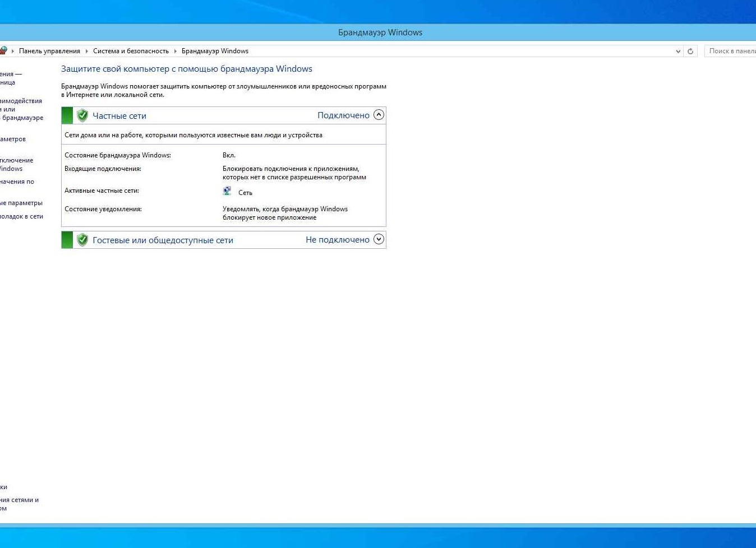Click the window title Брандмауэр Windows
Viewport: 756px width, 548px height.
click(380, 32)
